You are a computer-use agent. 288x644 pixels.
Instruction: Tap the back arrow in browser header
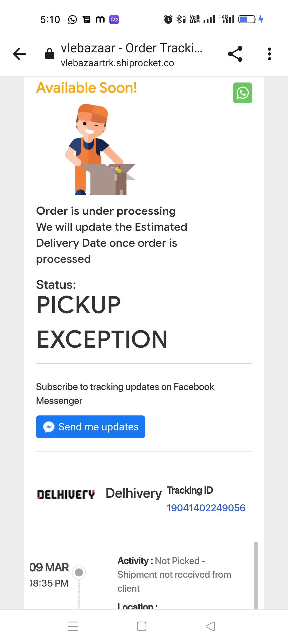point(19,54)
